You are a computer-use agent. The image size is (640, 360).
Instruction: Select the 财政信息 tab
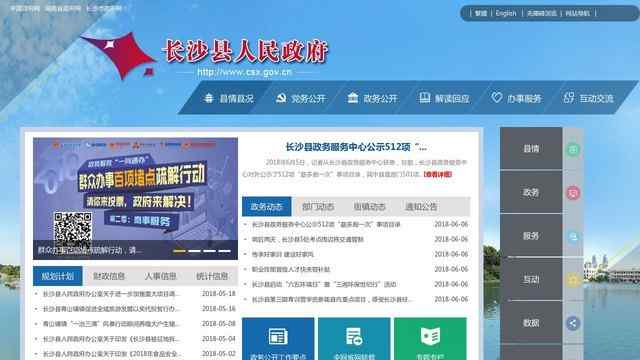click(109, 276)
